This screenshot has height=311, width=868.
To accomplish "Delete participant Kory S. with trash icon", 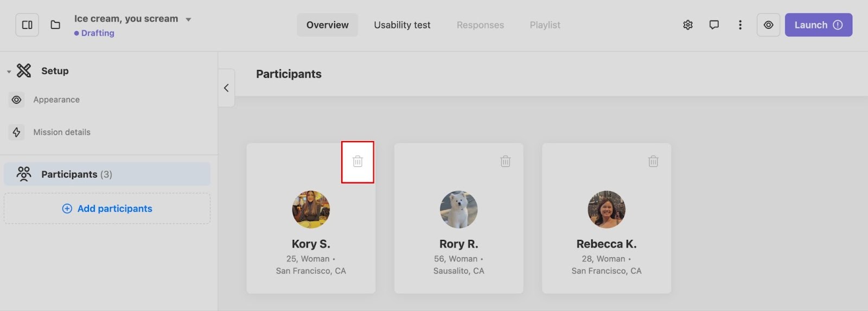I will tap(358, 161).
